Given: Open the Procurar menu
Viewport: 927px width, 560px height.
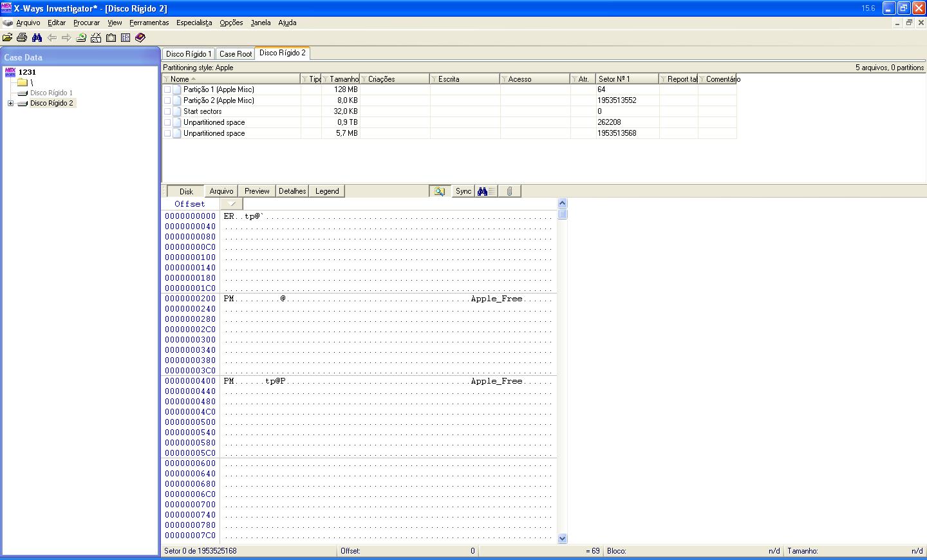Looking at the screenshot, I should click(x=87, y=23).
